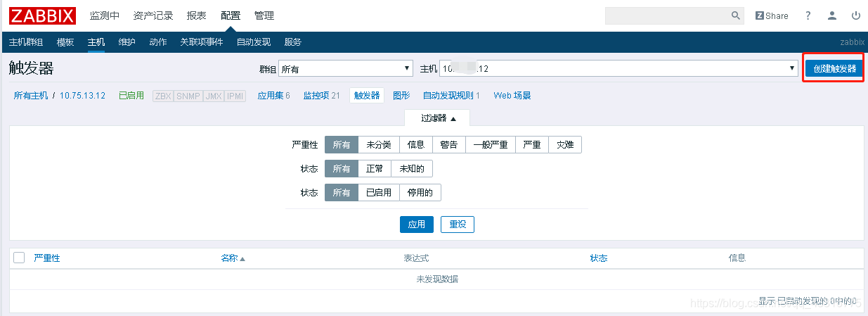868x316 pixels.
Task: Select 已启用 status filter option
Action: [378, 193]
